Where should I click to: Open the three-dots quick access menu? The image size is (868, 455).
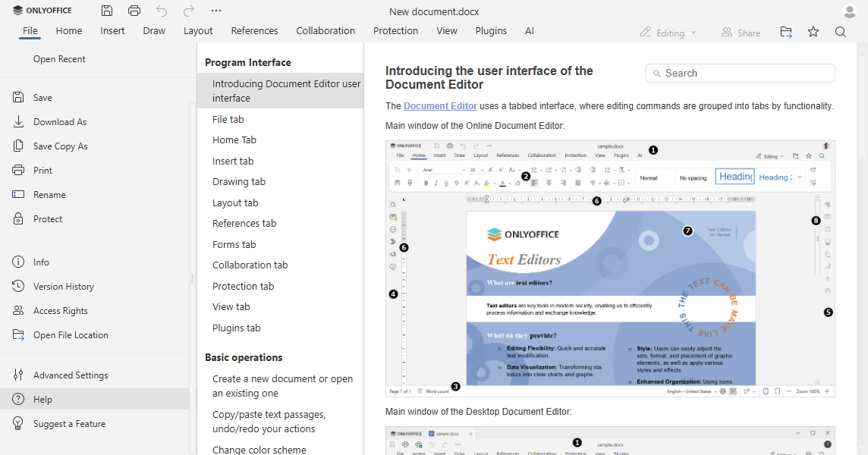coord(216,11)
